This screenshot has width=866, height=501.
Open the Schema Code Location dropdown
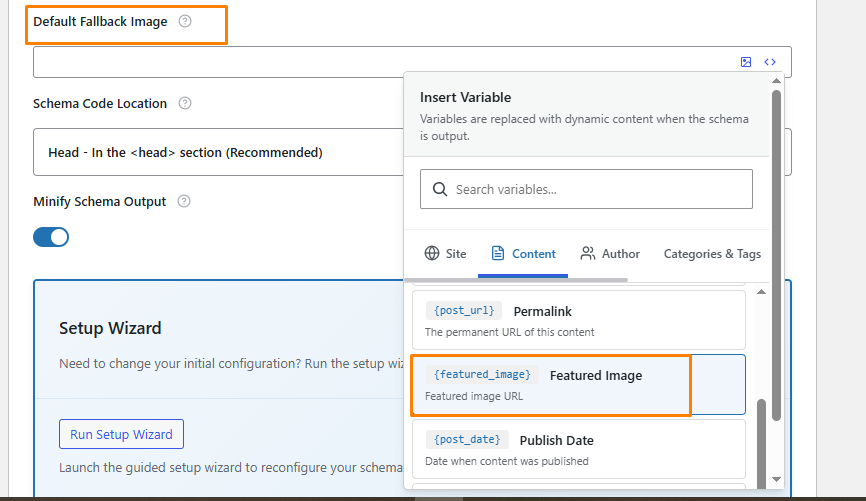[220, 153]
